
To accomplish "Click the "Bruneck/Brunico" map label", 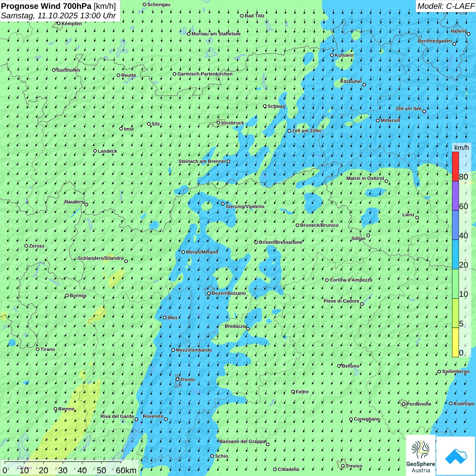I will click(x=319, y=225).
